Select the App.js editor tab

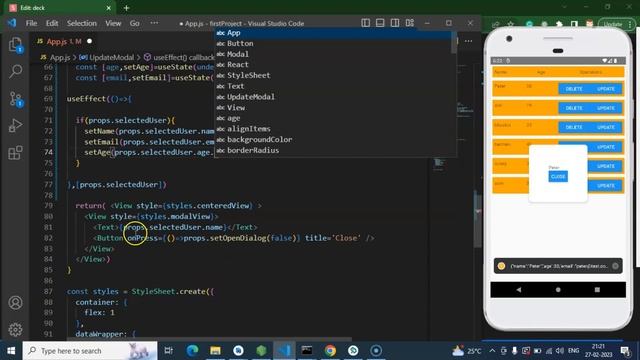tap(64, 41)
